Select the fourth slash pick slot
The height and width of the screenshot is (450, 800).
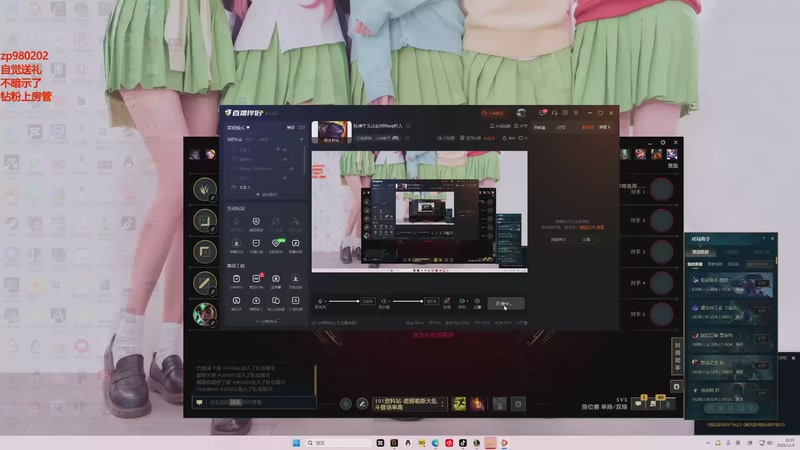(x=205, y=283)
